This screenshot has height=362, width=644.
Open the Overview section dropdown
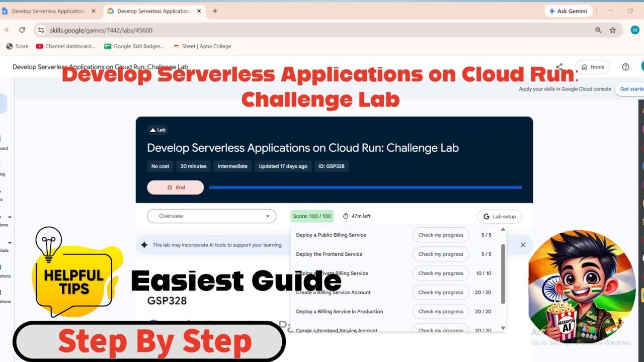211,216
